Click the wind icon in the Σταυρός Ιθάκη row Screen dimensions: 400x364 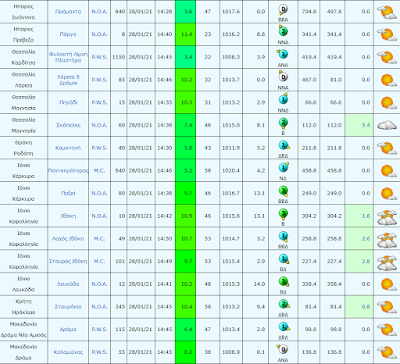(283, 259)
